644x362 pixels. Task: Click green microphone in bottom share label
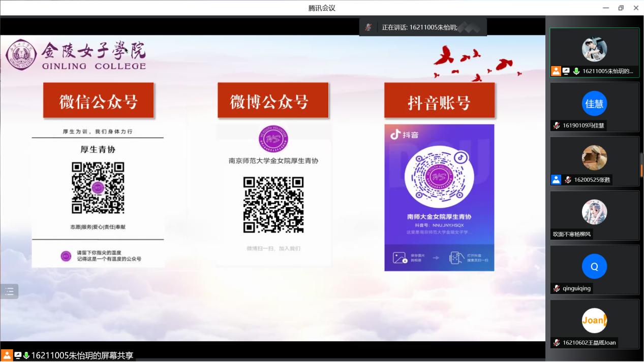(x=26, y=355)
